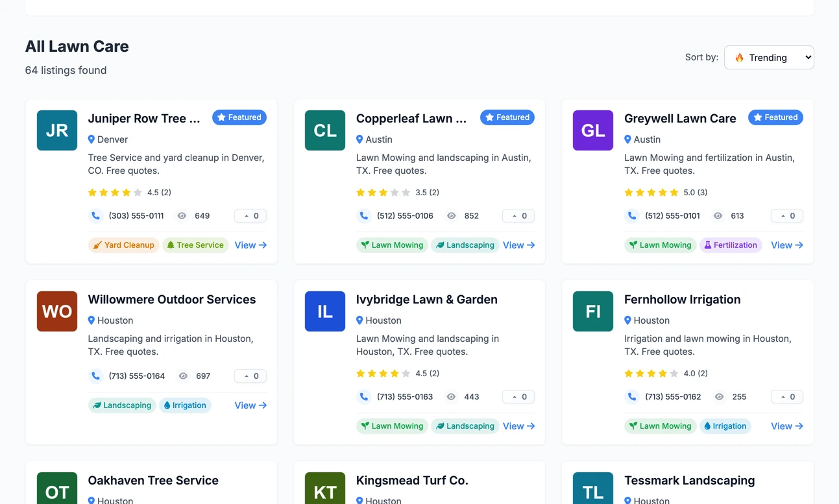Open the Sort by Trending dropdown
Screen dimensions: 839x504
[x=769, y=57]
